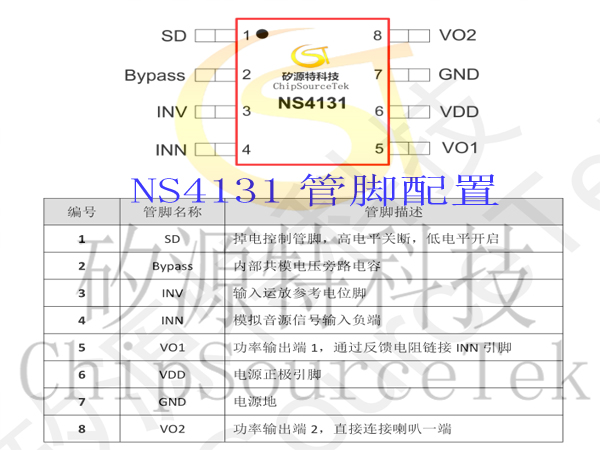Click the INN pin label beside pin 4
This screenshot has height=450, width=600.
click(171, 150)
